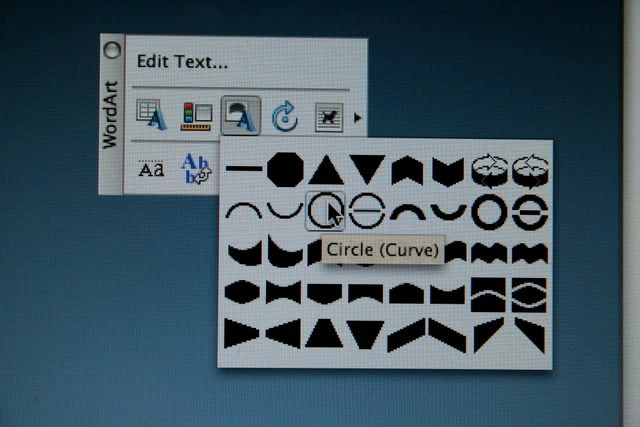Choose the Deflate-Inflate wavy-gap shape
640x427 pixels.
[489, 295]
